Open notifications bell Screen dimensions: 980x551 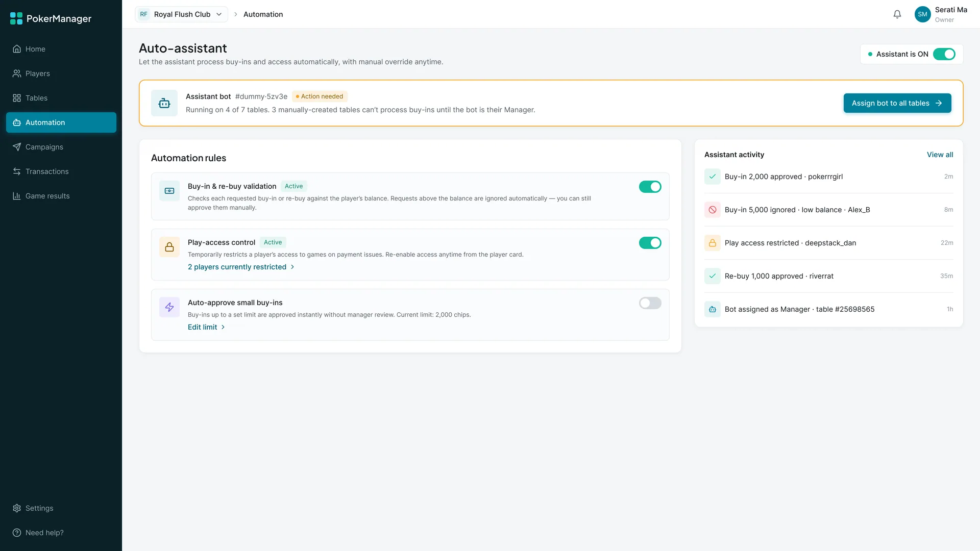point(897,14)
